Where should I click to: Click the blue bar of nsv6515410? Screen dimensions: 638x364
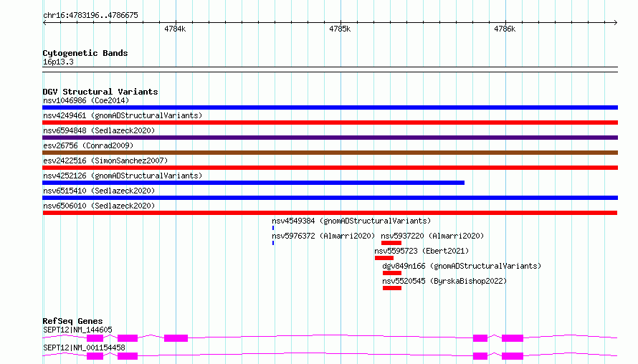point(330,198)
